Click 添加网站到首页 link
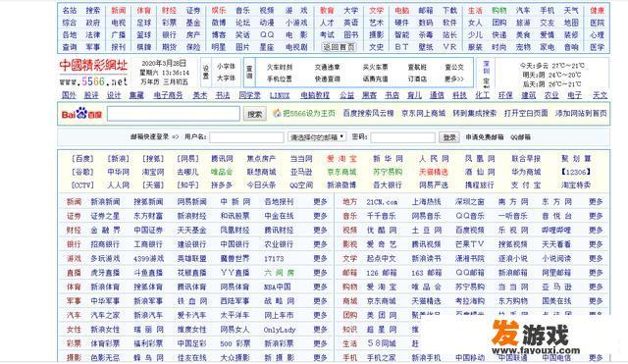The image size is (628, 364). click(581, 114)
